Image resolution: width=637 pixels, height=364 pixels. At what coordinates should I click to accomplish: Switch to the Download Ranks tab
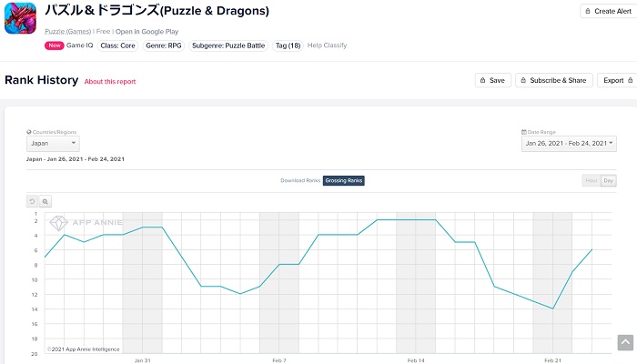point(300,180)
